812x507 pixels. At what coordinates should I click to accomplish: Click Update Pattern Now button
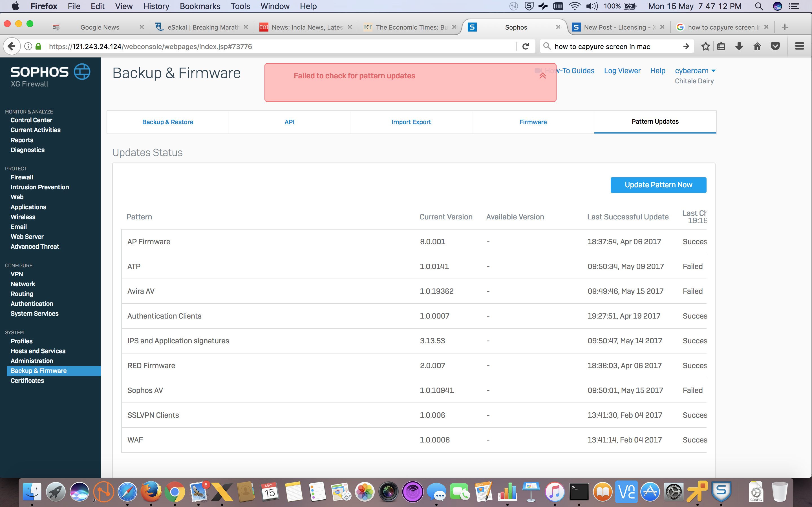pyautogui.click(x=658, y=184)
